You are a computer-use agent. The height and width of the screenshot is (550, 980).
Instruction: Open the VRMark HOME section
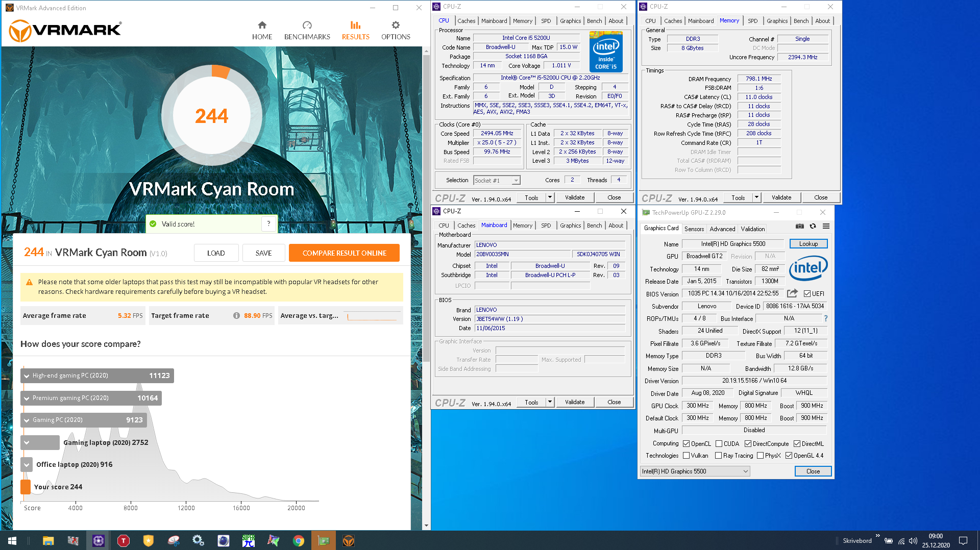pos(262,30)
